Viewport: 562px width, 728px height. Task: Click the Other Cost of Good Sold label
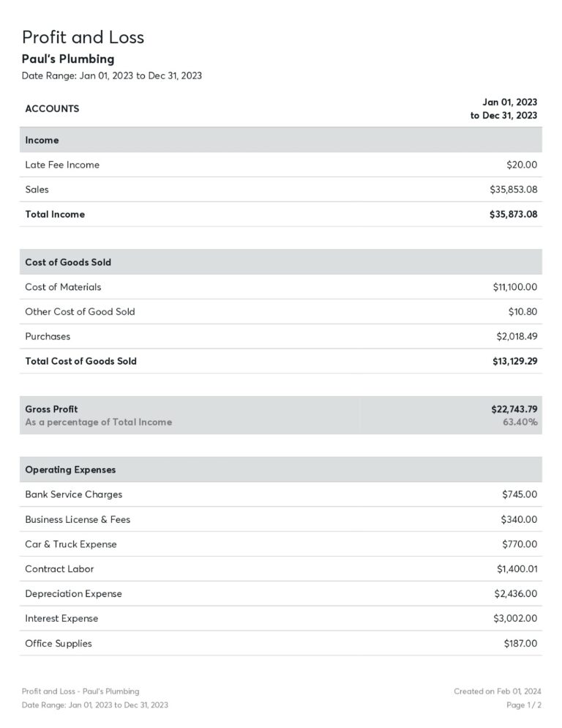pos(80,312)
